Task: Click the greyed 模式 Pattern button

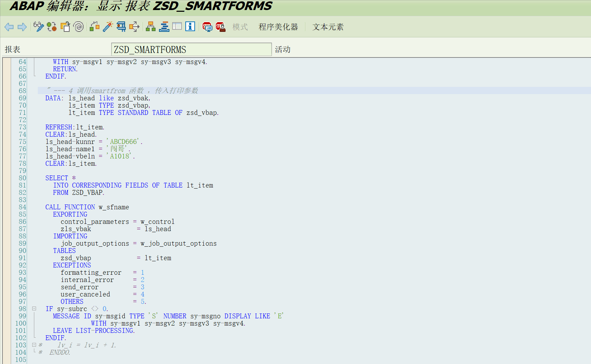Action: tap(240, 27)
